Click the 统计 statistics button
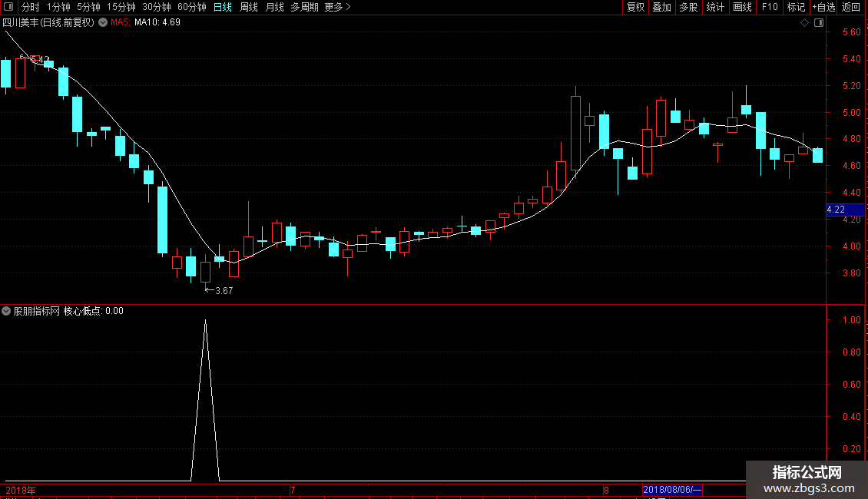This screenshot has width=868, height=499. click(x=715, y=7)
